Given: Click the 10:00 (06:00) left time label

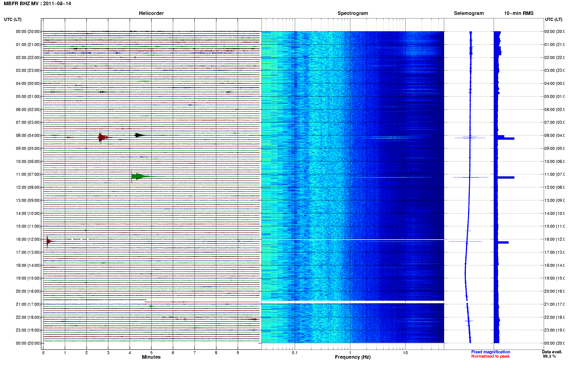Looking at the screenshot, I should point(28,161).
